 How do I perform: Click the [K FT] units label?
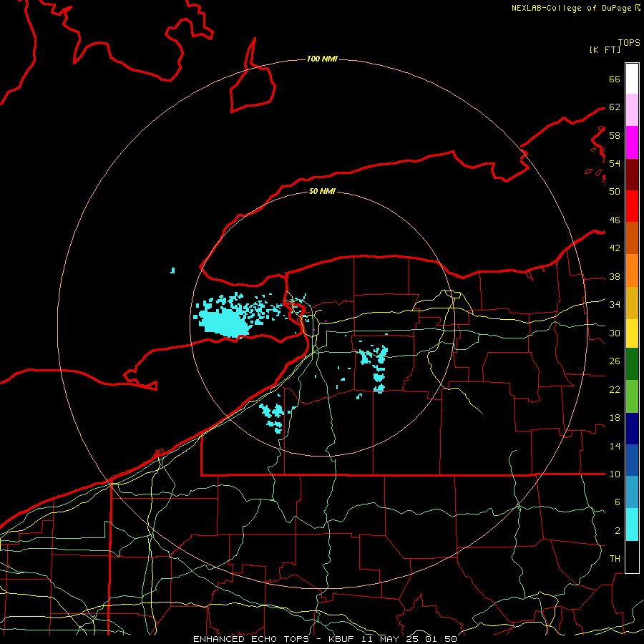(605, 49)
